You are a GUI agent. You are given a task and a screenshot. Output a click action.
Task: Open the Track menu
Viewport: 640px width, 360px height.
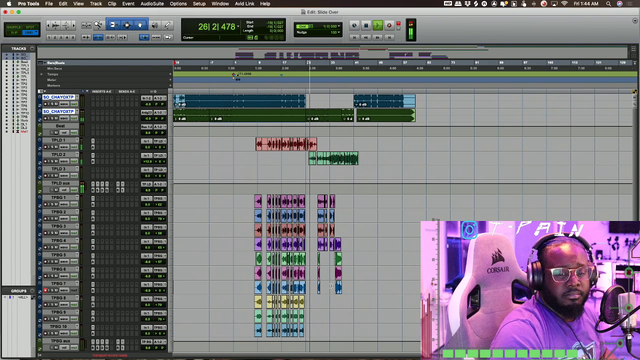[x=96, y=4]
